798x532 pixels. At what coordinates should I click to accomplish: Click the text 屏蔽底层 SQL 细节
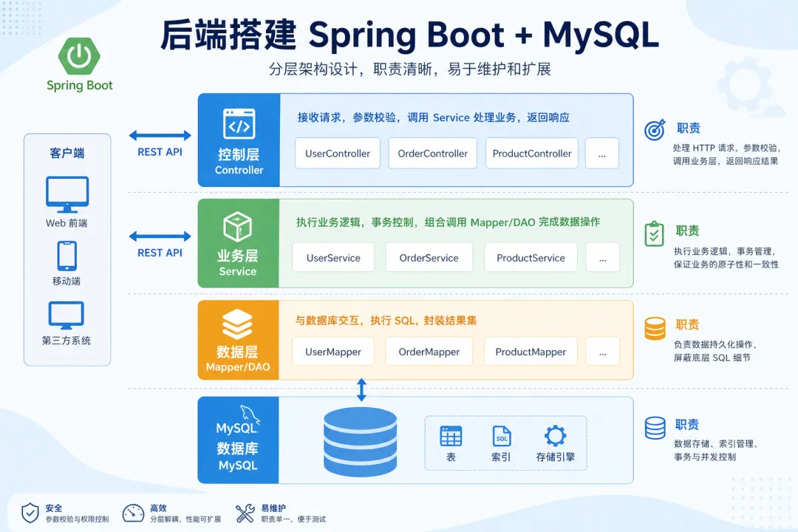point(712,358)
